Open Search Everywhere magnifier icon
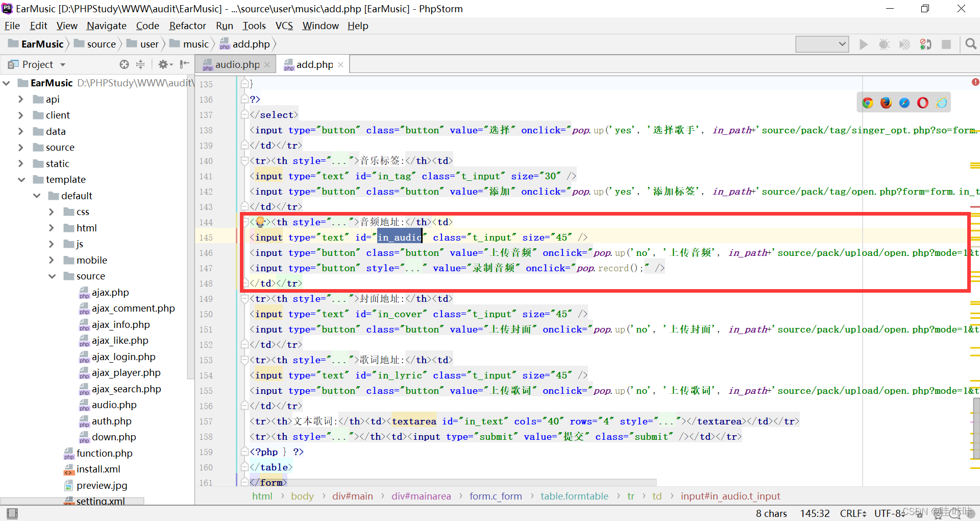 [971, 44]
